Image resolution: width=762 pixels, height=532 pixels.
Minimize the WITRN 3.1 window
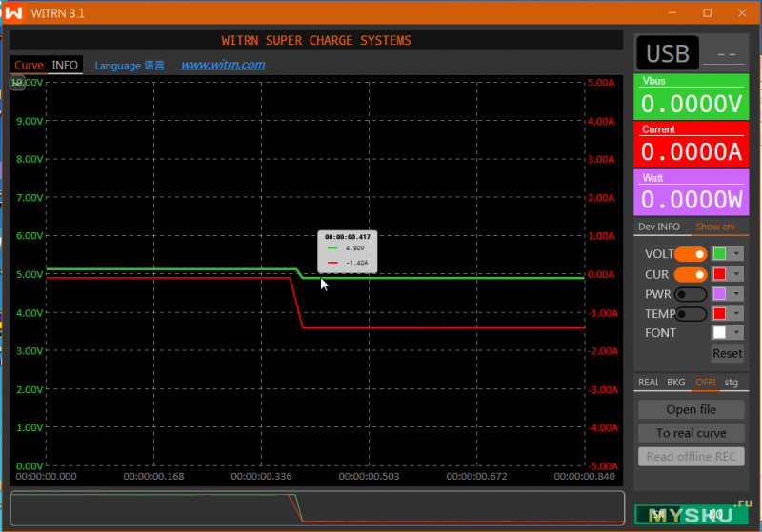672,12
